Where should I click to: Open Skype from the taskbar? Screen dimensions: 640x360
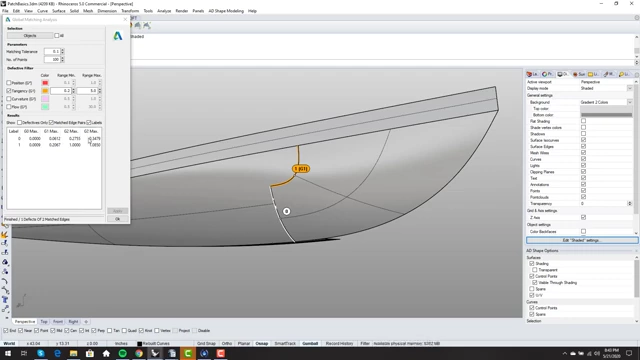pos(41,353)
